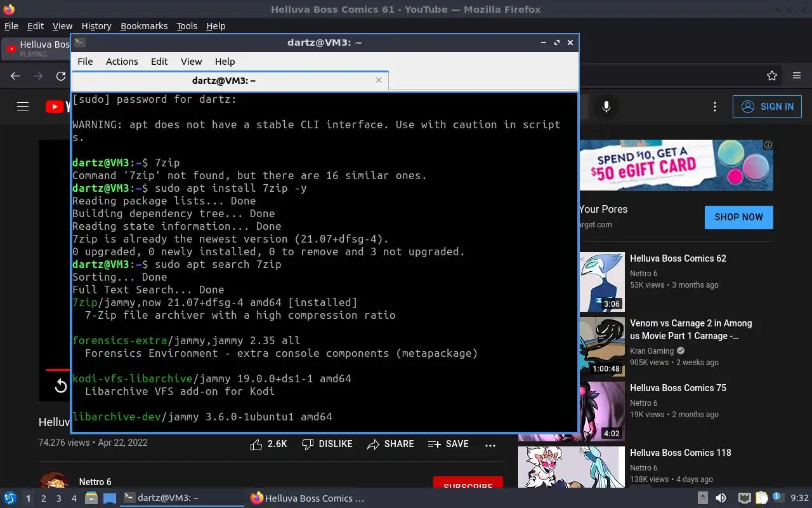Viewport: 812px width, 508px height.
Task: Open Venom vs Carnage 2 video title
Action: click(x=691, y=330)
